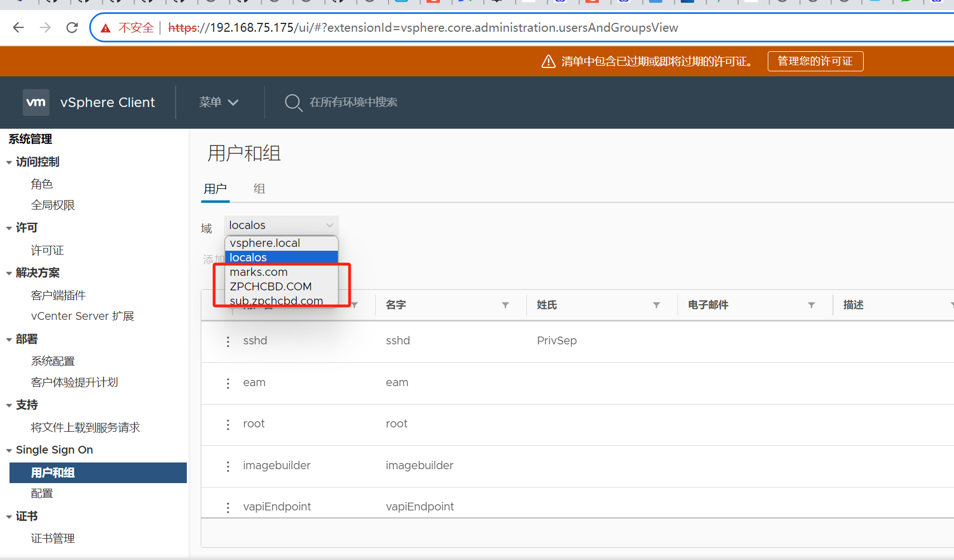Click the imagebuilder username cell
The image size is (954, 560).
(x=277, y=465)
